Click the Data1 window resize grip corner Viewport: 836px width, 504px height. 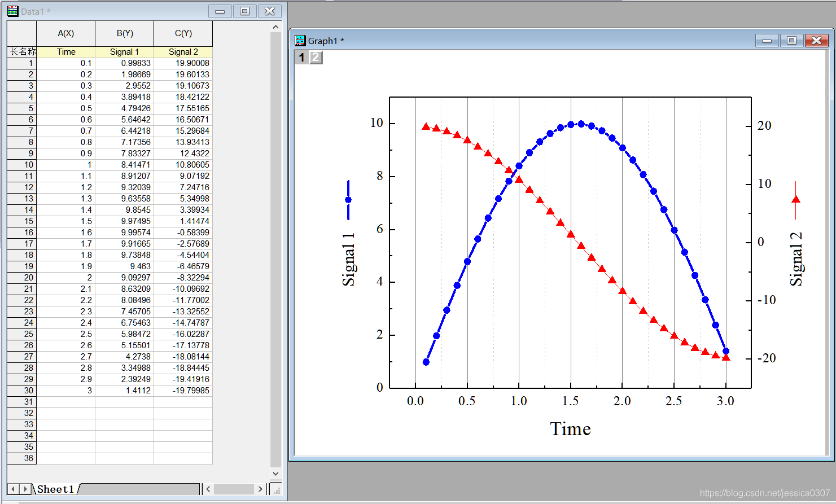coord(276,489)
